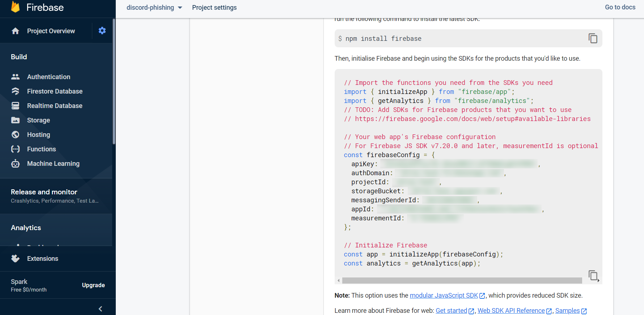
Task: Open Functions page
Action: tap(41, 149)
